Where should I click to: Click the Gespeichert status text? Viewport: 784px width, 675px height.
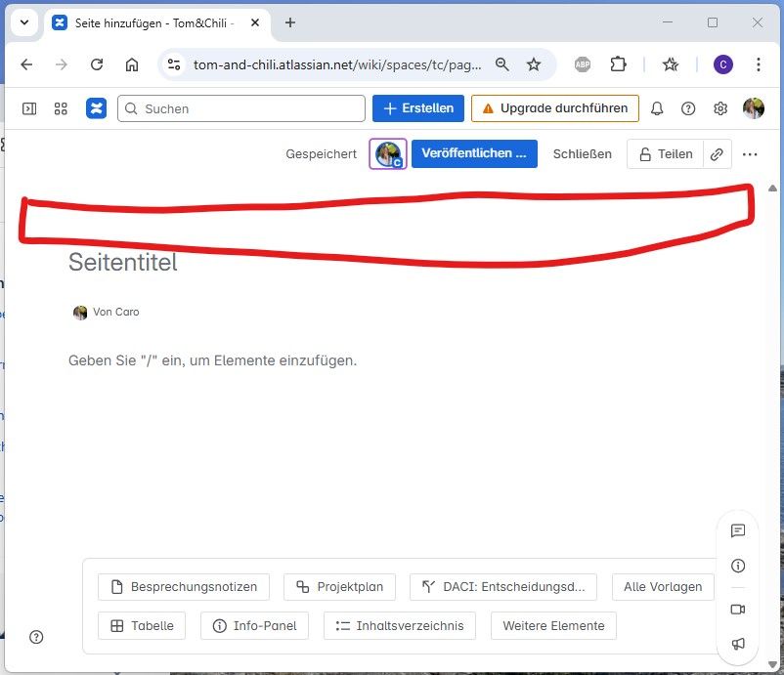click(321, 154)
